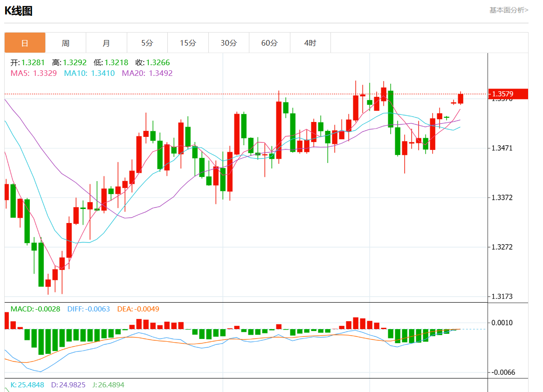Click the MACD value label
The width and height of the screenshot is (543, 392).
pos(35,309)
